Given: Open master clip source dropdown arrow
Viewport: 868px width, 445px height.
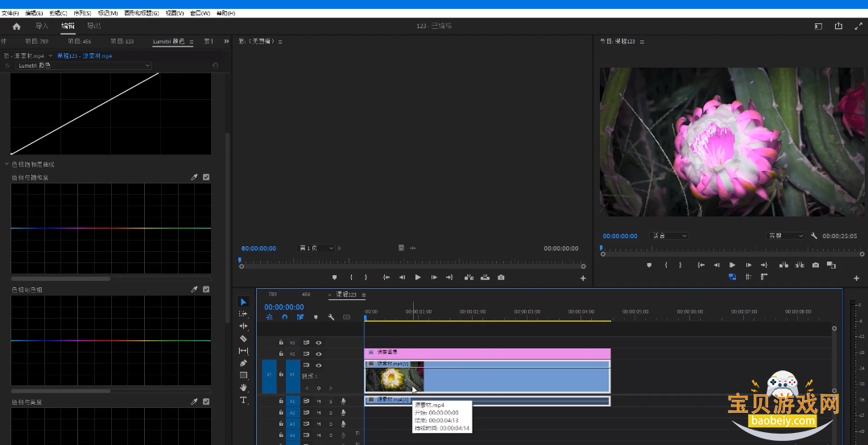Looking at the screenshot, I should [51, 56].
